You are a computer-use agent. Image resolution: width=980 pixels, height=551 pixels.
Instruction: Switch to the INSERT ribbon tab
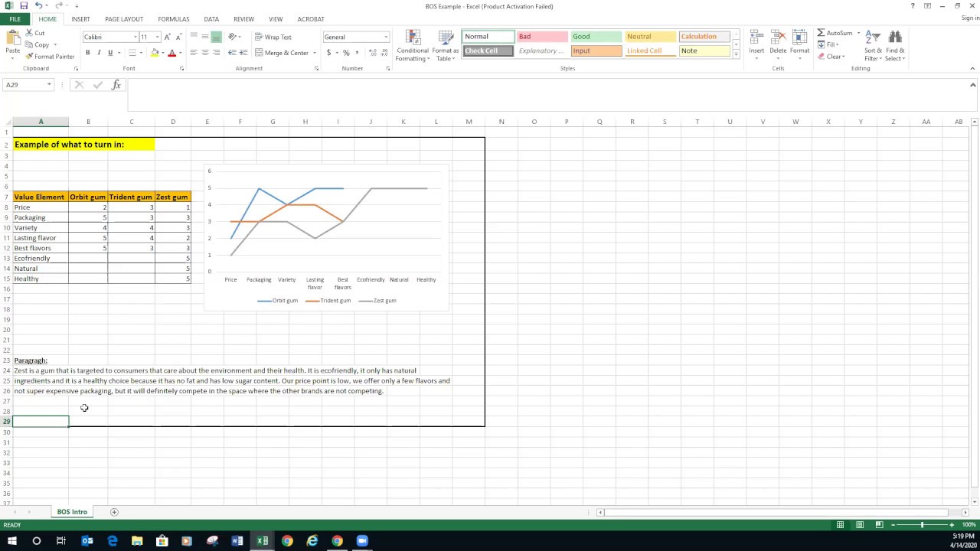pyautogui.click(x=80, y=19)
